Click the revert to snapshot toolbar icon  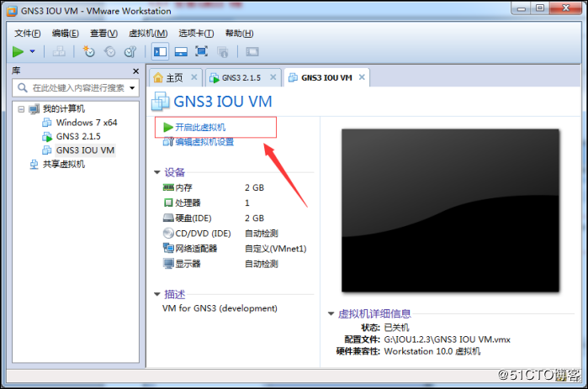pos(109,51)
